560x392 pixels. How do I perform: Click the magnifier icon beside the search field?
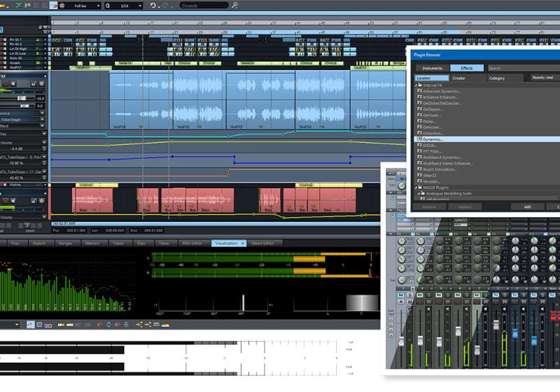[234, 5]
